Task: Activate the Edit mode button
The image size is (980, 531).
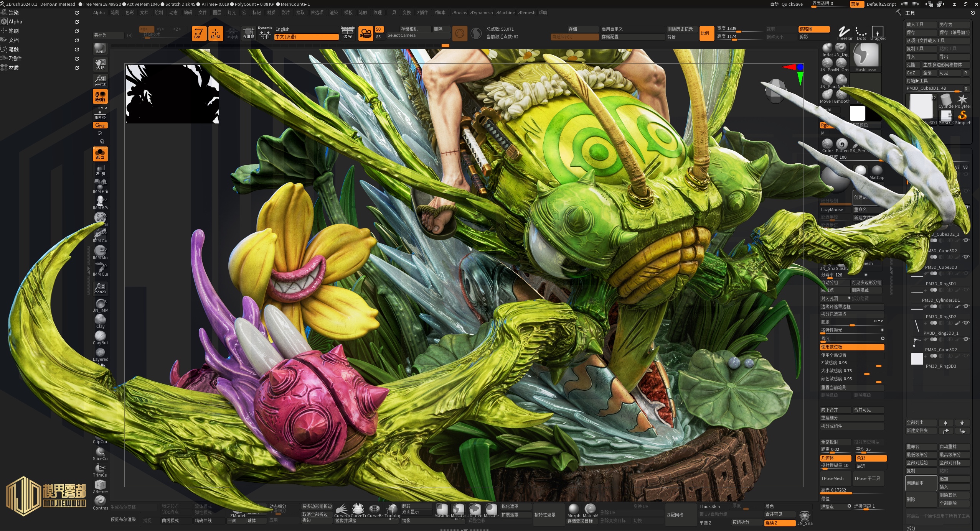Action: tap(199, 33)
